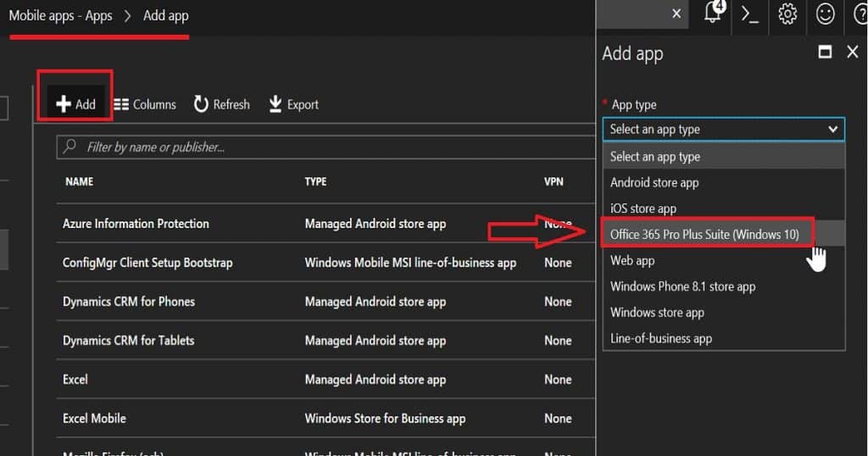
Task: Open Dynamics CRM for Tablets row
Action: coord(325,341)
